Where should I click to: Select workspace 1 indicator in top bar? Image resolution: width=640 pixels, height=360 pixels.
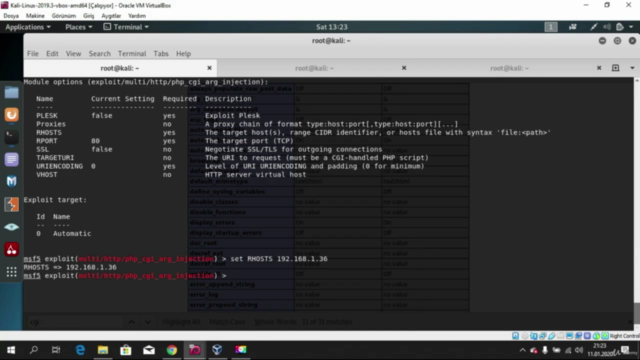pyautogui.click(x=551, y=27)
